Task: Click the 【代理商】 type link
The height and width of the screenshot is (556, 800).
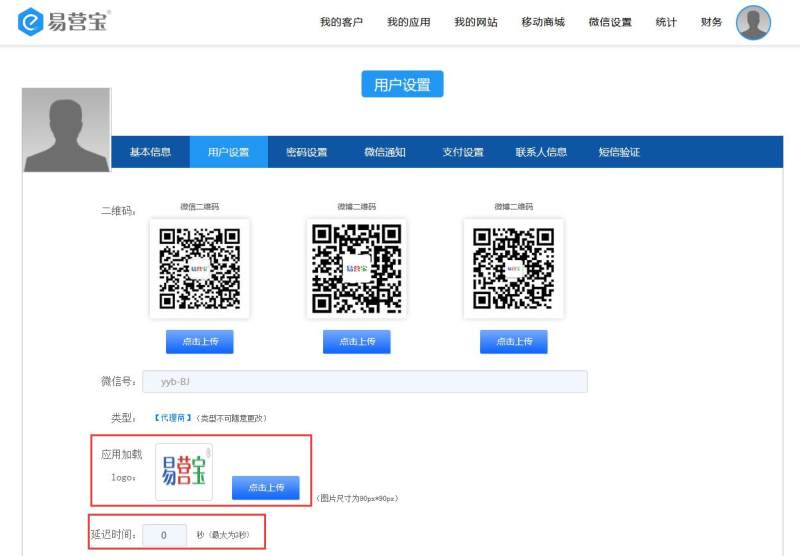Action: 173,418
